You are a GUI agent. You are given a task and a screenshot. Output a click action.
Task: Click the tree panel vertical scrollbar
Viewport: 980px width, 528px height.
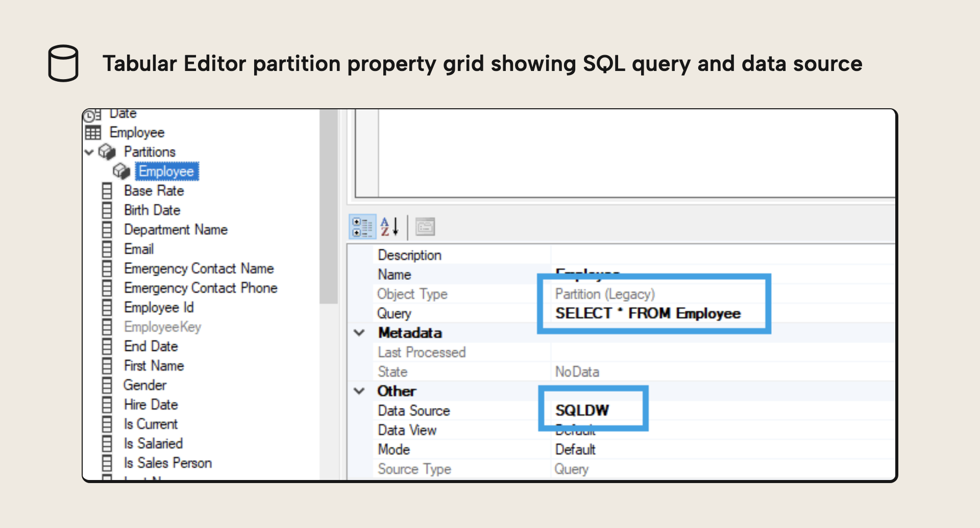pos(329,207)
